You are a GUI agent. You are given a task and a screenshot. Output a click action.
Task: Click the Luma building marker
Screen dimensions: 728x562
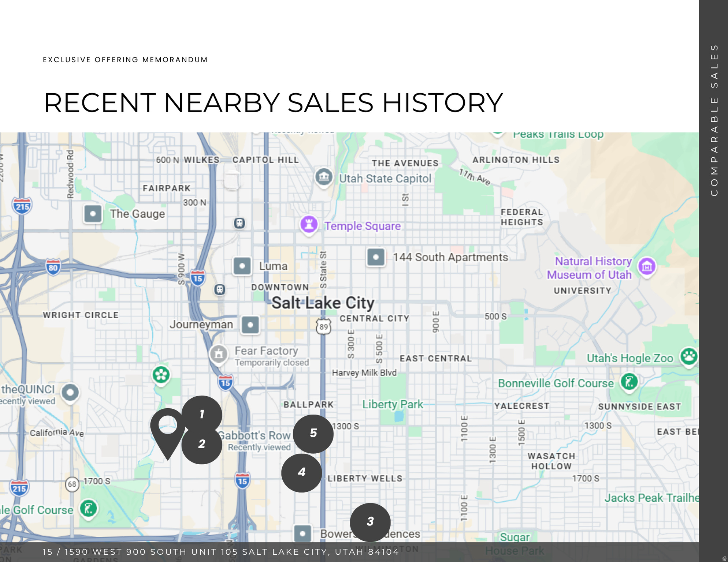click(242, 266)
